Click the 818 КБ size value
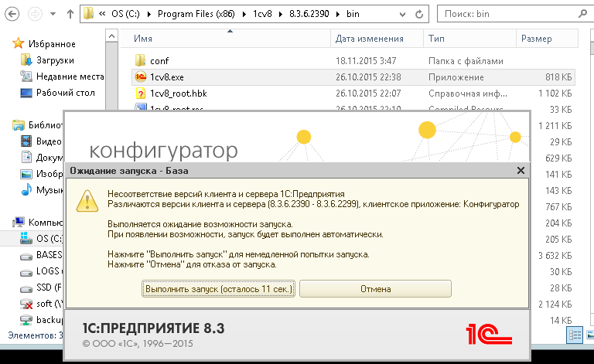The image size is (594, 364). (x=558, y=77)
